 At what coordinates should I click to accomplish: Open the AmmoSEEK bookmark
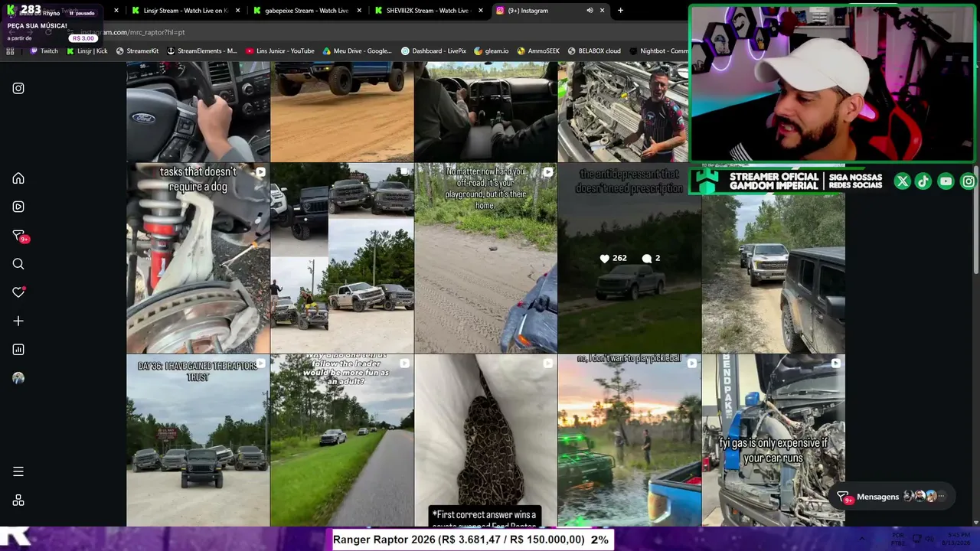click(x=538, y=51)
